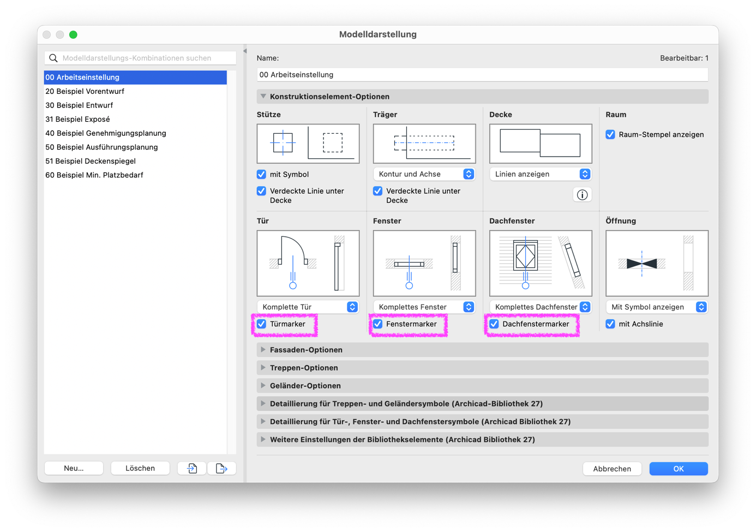Toggle the 'mit Symbol' checkbox
Image resolution: width=756 pixels, height=532 pixels.
(262, 175)
